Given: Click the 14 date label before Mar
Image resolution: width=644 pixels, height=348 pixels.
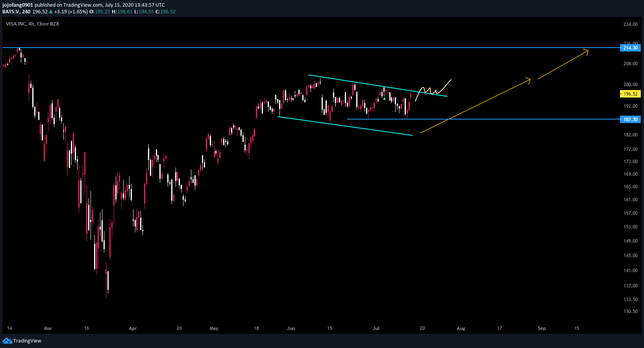Looking at the screenshot, I should click(x=9, y=328).
